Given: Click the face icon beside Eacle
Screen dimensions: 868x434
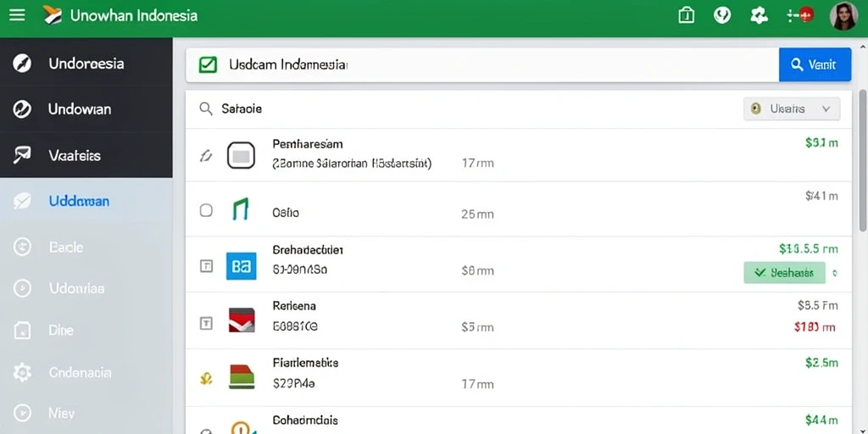Looking at the screenshot, I should coord(22,247).
